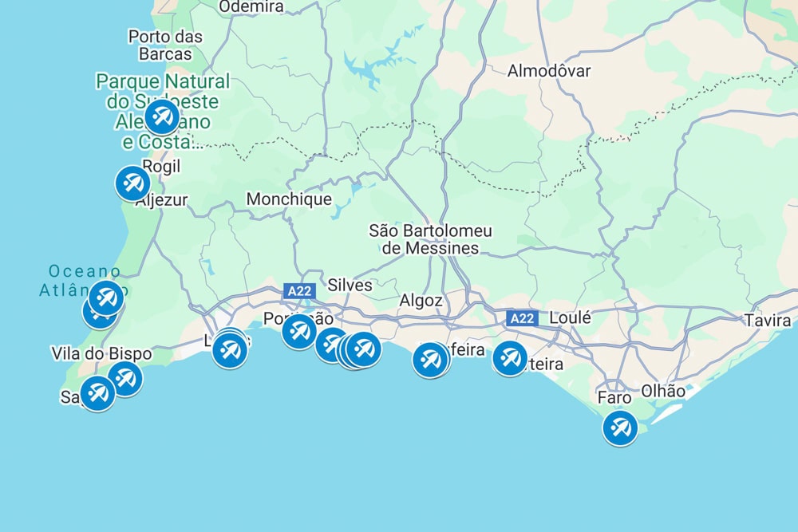The height and width of the screenshot is (532, 798).
Task: Click the Porto das Barcas label
Action: (x=165, y=45)
